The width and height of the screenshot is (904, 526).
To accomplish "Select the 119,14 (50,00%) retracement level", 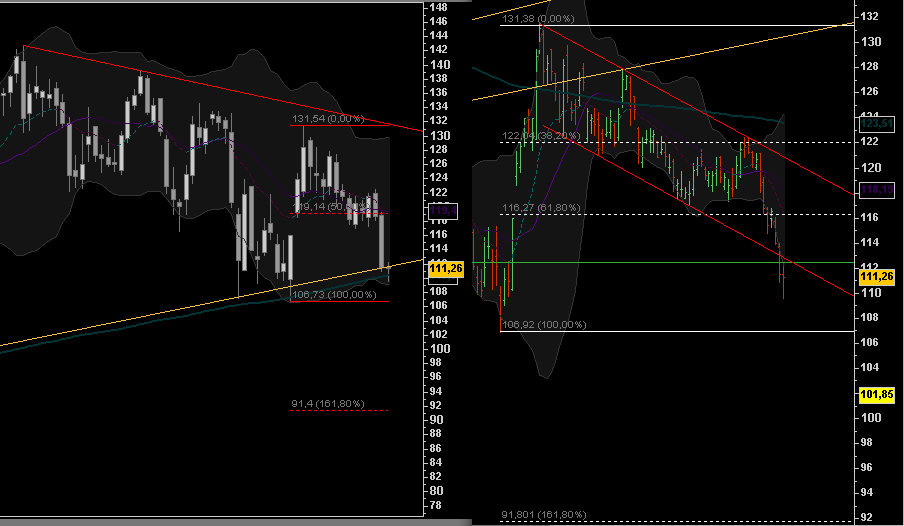I will (x=330, y=206).
